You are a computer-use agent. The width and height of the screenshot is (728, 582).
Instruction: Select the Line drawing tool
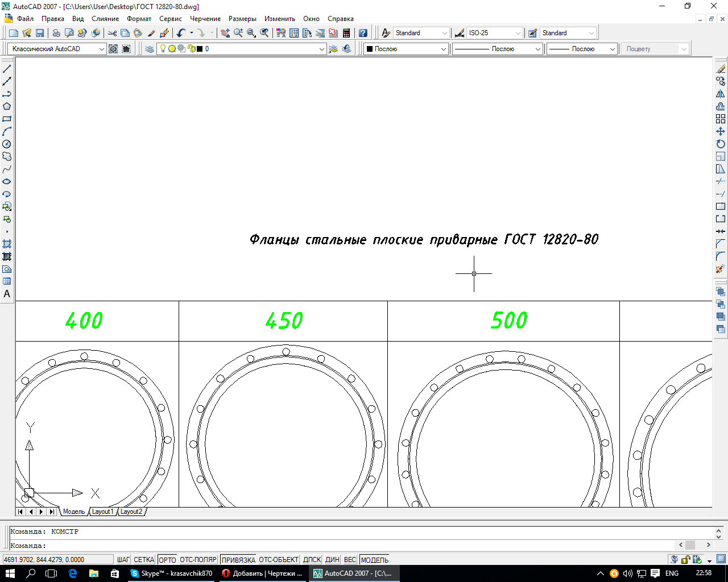tap(7, 69)
